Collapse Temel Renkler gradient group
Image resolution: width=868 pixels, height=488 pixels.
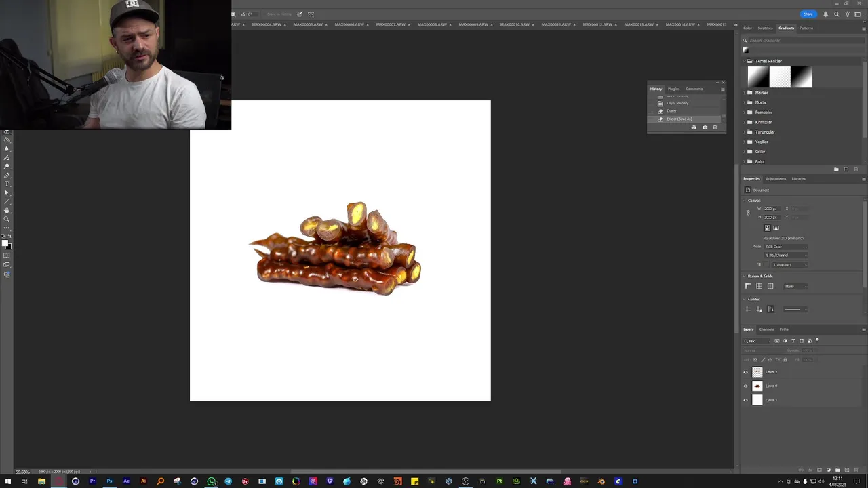tap(744, 61)
